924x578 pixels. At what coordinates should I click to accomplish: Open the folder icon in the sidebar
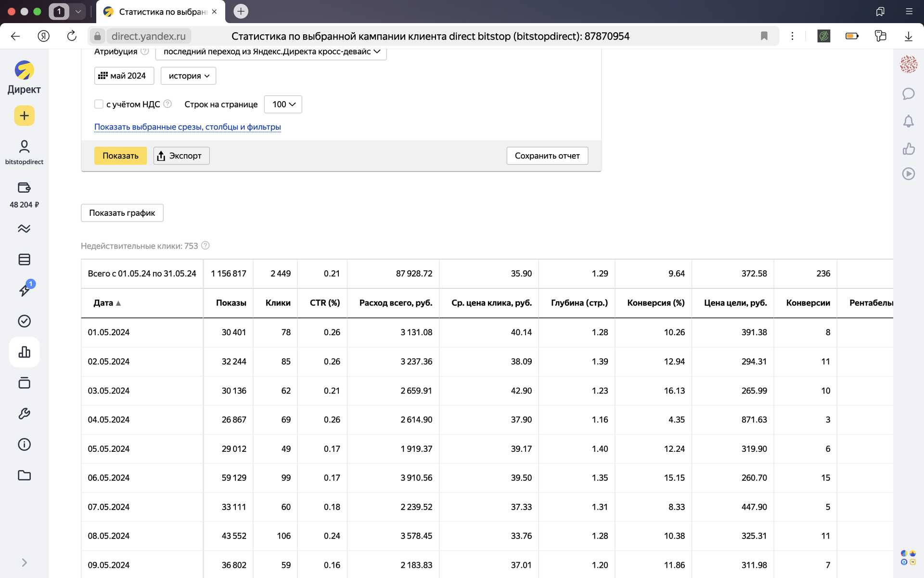pos(24,475)
